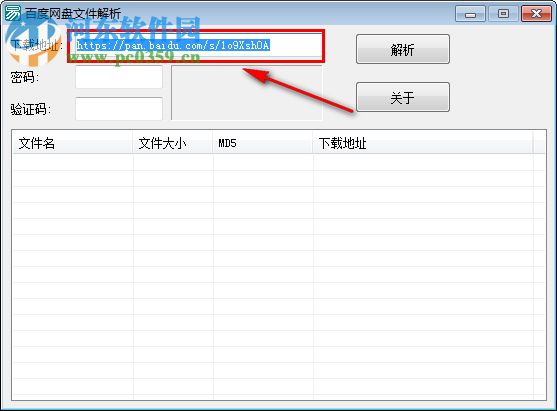The height and width of the screenshot is (411, 557).
Task: Click the 解析 button
Action: (x=403, y=49)
